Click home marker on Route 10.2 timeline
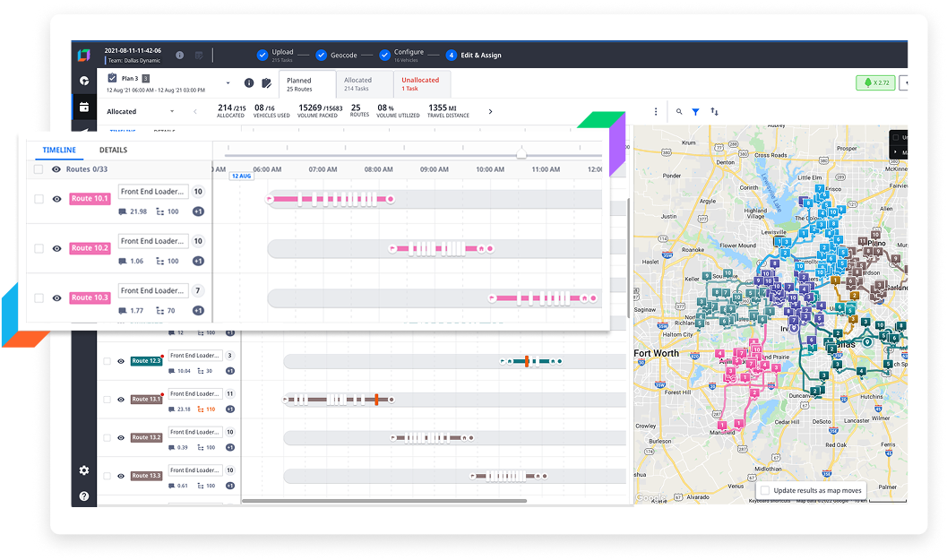This screenshot has height=560, width=947. click(481, 248)
